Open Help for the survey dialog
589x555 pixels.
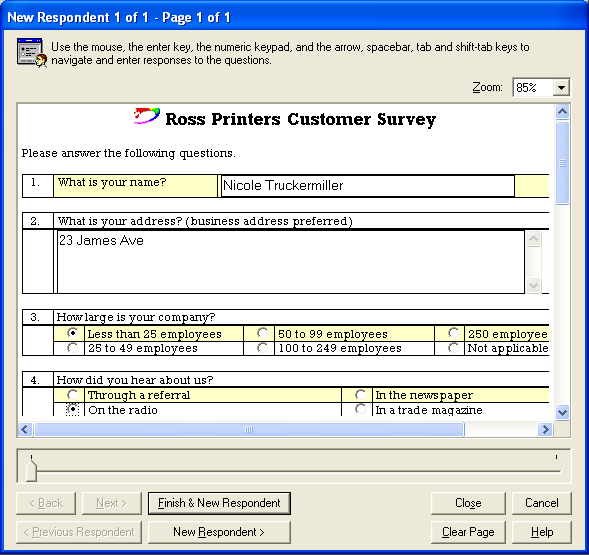542,532
